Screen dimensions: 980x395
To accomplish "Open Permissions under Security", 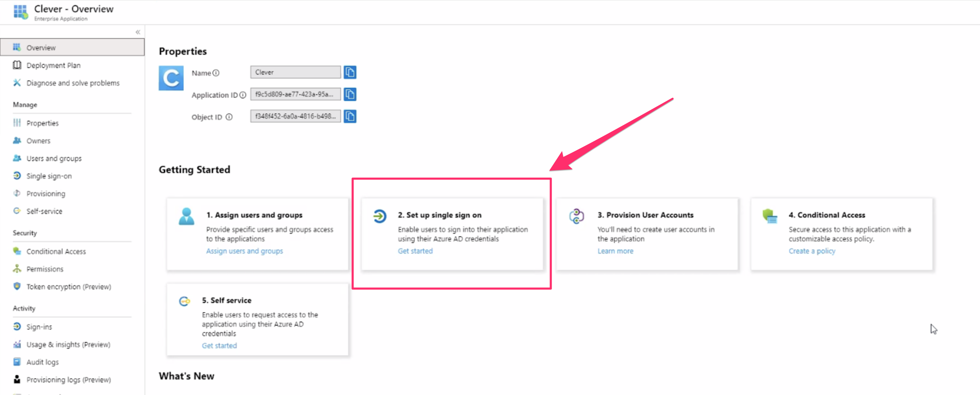I will [45, 269].
